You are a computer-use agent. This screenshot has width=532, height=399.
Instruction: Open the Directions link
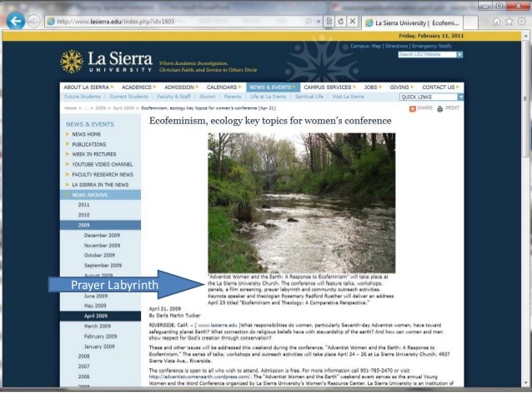(x=396, y=46)
